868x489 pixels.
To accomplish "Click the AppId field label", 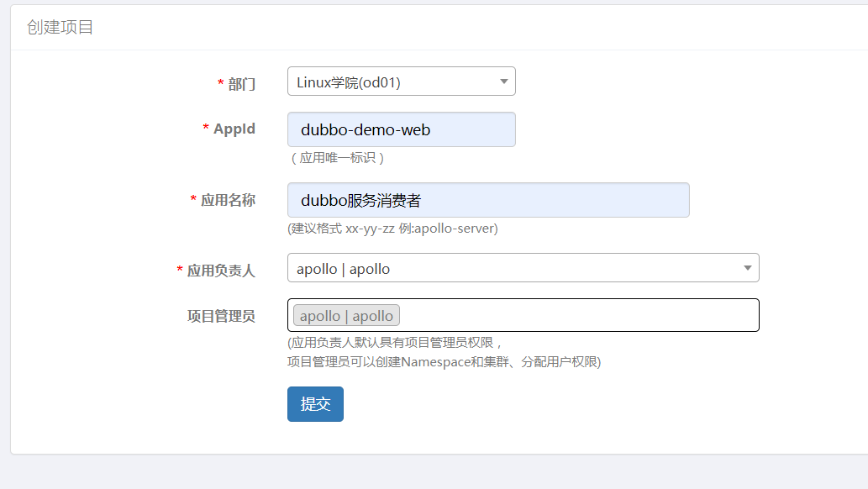I will coord(234,129).
